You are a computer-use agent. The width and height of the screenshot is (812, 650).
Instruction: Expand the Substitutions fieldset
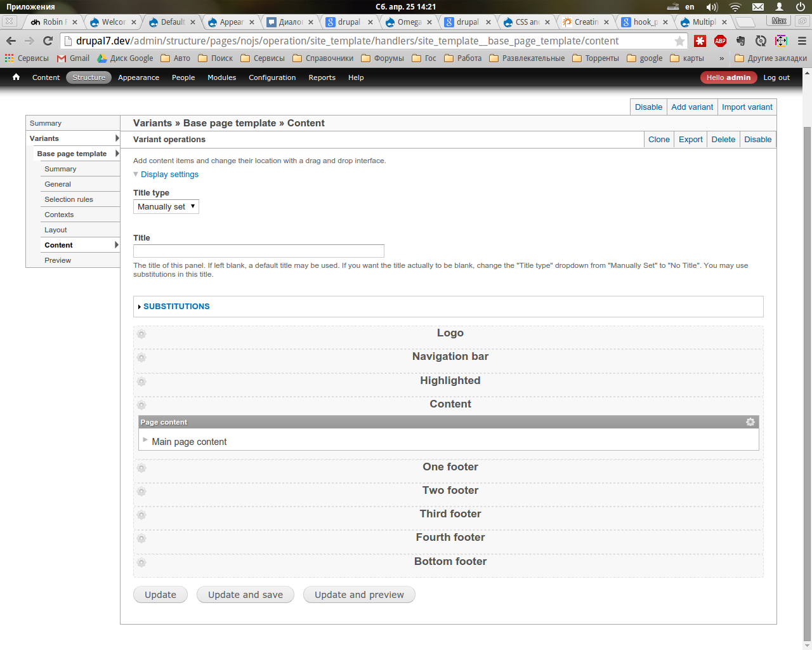tap(176, 307)
